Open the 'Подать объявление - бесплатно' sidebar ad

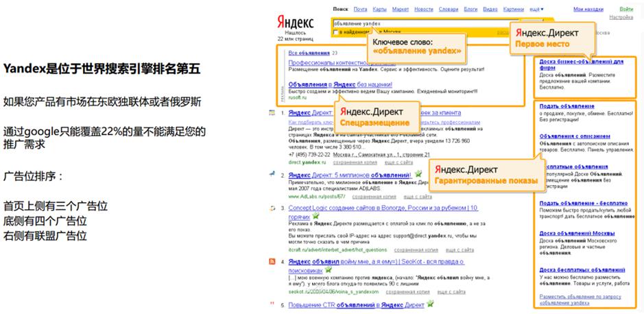coord(583,203)
